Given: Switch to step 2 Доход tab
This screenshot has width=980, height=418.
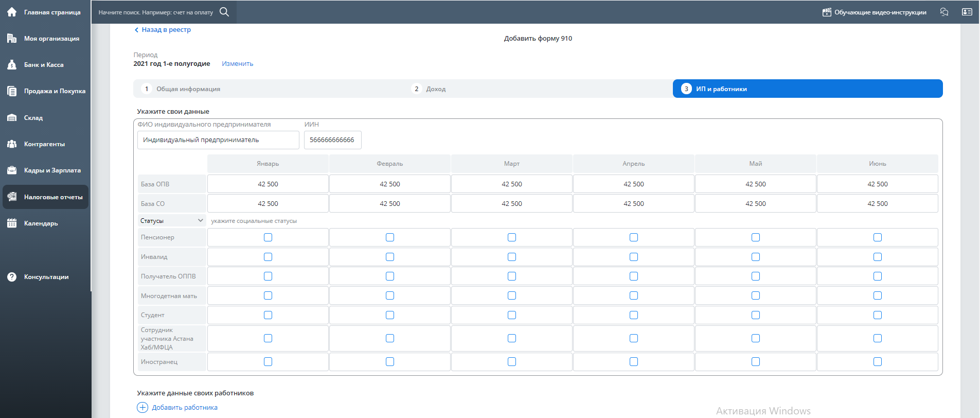Looking at the screenshot, I should click(435, 89).
